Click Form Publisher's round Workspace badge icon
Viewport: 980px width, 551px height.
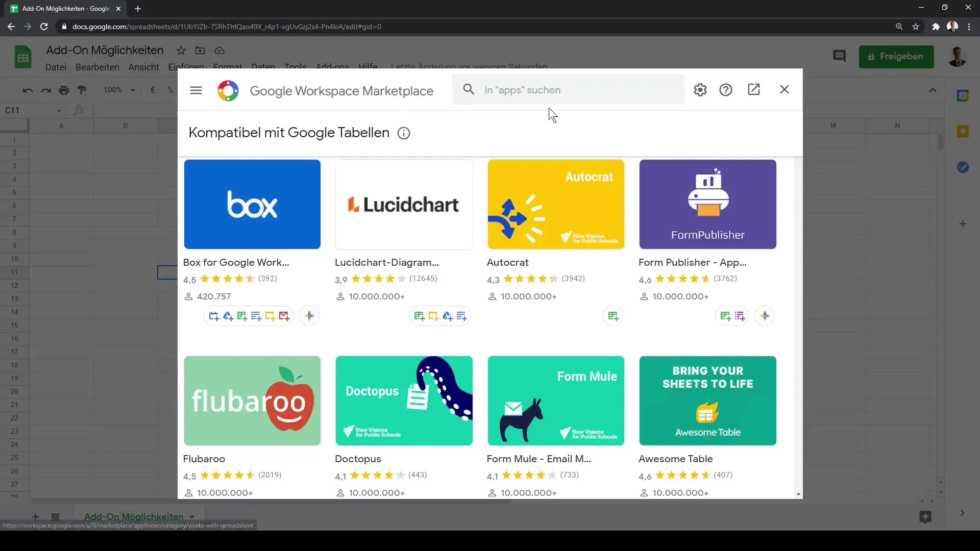765,316
